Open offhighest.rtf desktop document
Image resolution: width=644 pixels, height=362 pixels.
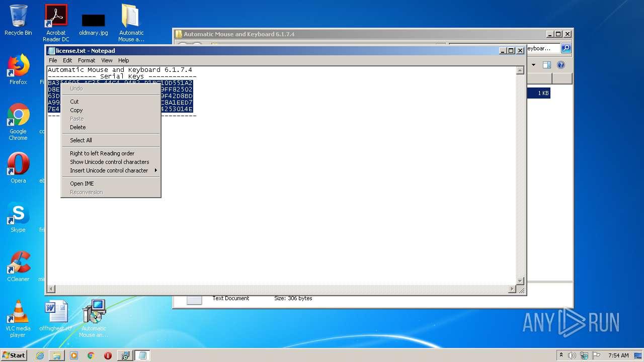pos(56,316)
